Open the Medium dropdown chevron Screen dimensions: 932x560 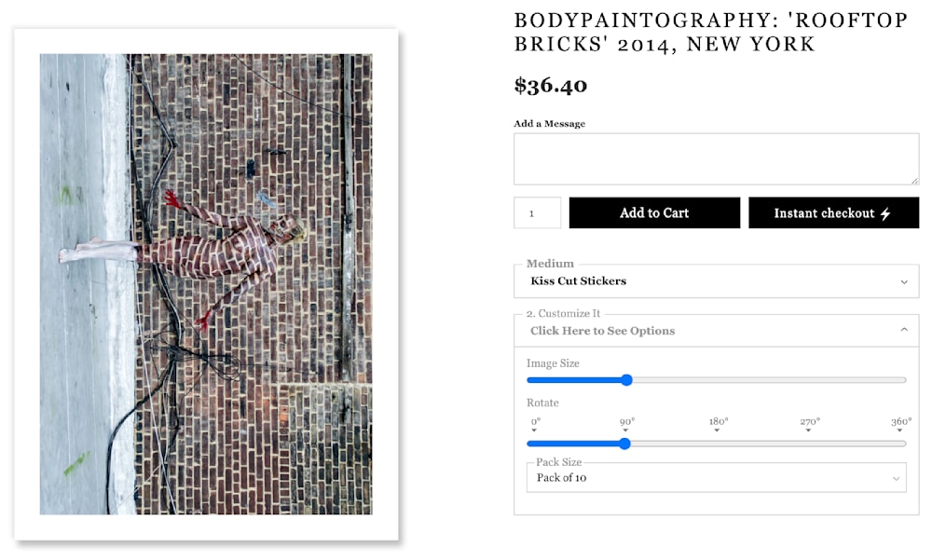904,281
